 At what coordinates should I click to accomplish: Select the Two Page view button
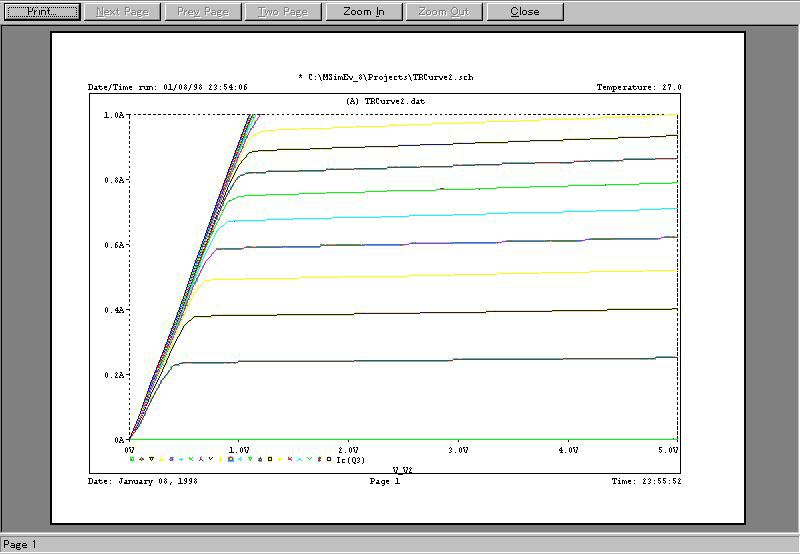pos(283,12)
